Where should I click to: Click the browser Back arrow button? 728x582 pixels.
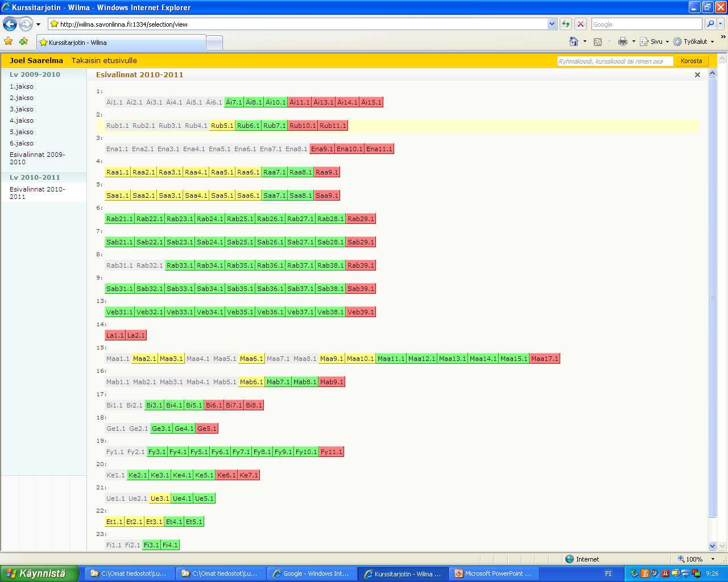10,24
